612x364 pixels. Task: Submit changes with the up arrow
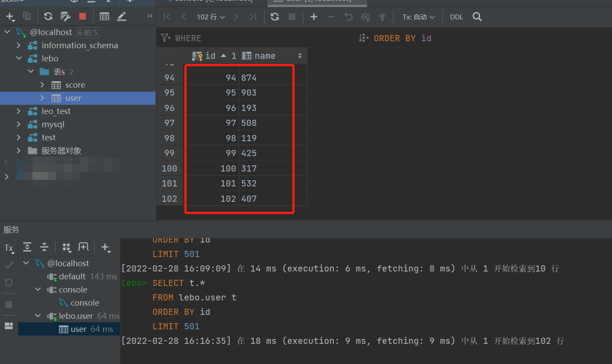(382, 17)
